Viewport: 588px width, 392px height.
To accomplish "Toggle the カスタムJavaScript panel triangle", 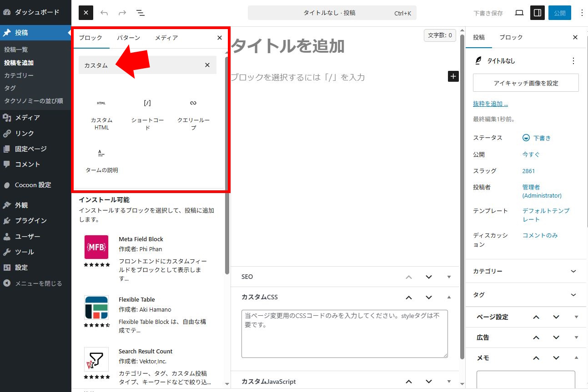I will (449, 382).
